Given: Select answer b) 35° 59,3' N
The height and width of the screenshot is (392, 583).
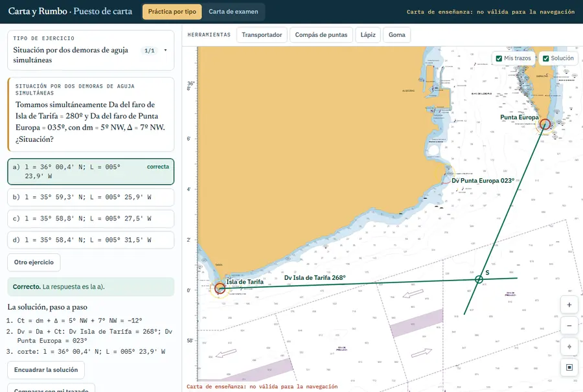Looking at the screenshot, I should (x=91, y=197).
